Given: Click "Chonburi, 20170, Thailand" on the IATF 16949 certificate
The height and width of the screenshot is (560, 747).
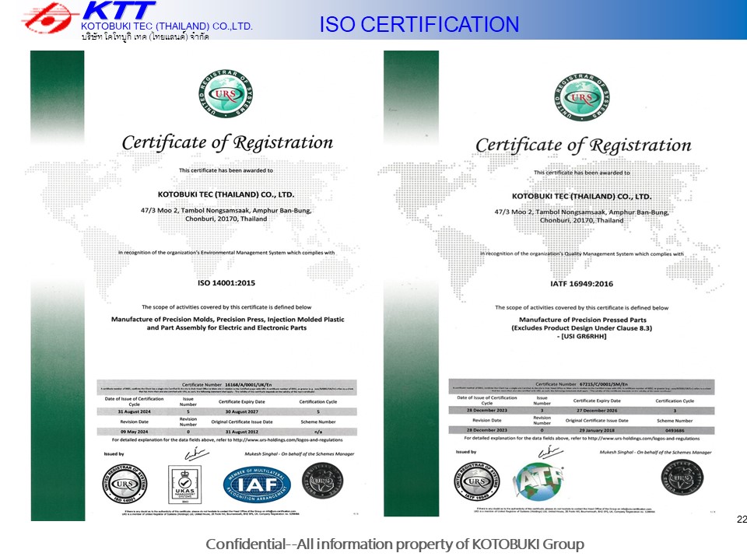Looking at the screenshot, I should coord(581,220).
